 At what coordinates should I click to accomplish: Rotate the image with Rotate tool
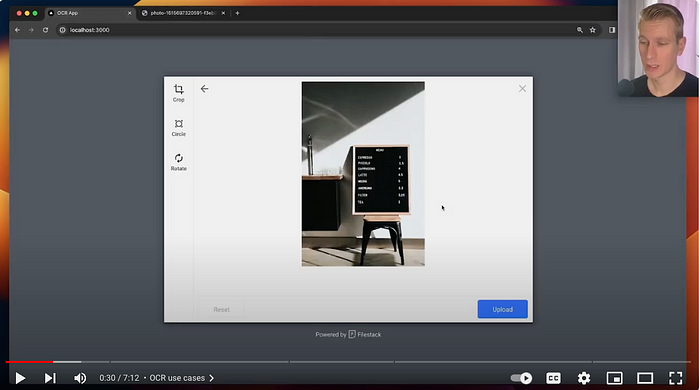[x=179, y=162]
